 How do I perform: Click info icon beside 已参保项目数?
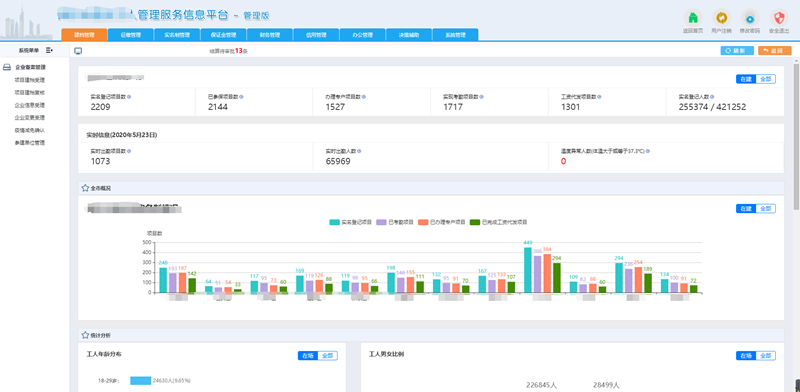click(x=241, y=96)
